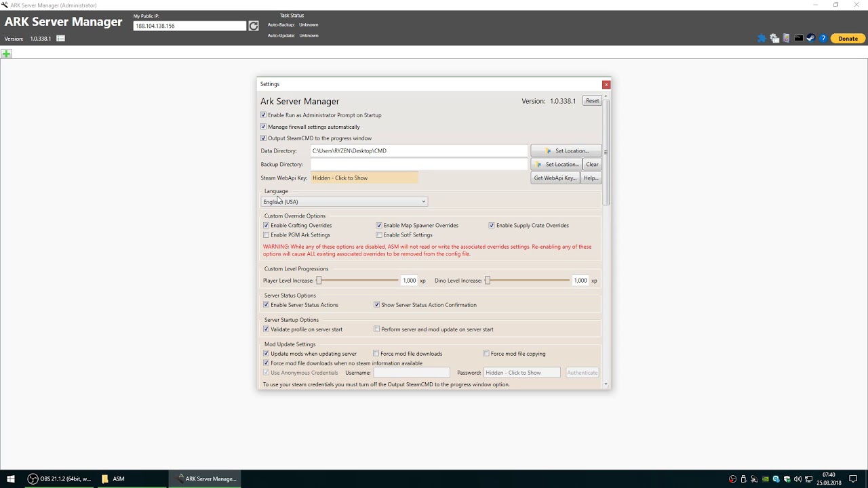Click the Player Level Increase slider handle

[x=319, y=281]
